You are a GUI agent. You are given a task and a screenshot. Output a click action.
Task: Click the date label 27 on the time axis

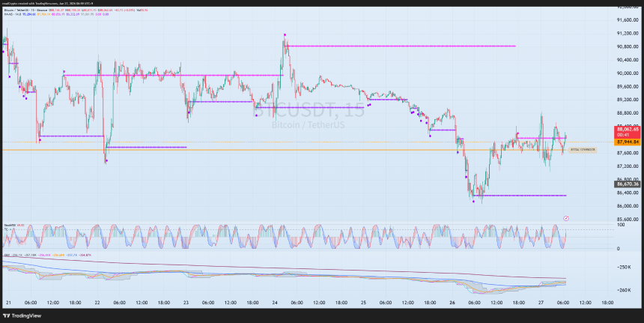click(x=541, y=303)
